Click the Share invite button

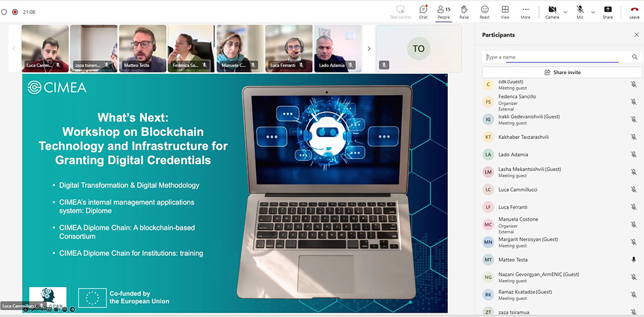click(x=562, y=72)
